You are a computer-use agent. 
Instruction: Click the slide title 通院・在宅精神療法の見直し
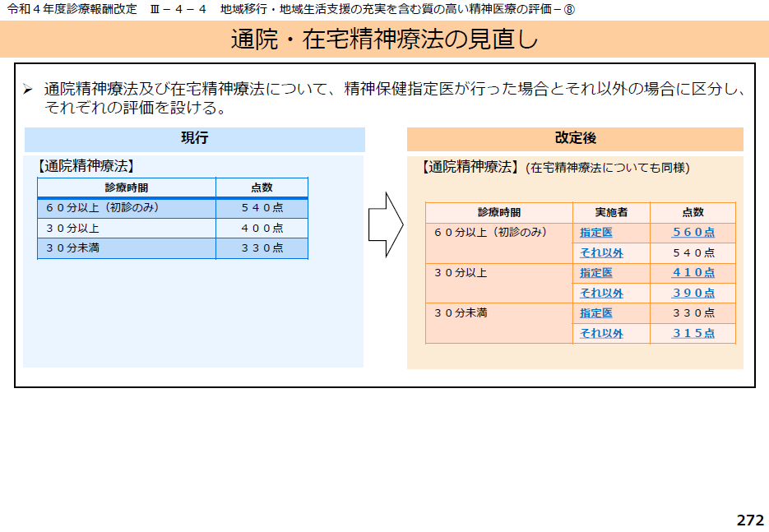coord(384,39)
